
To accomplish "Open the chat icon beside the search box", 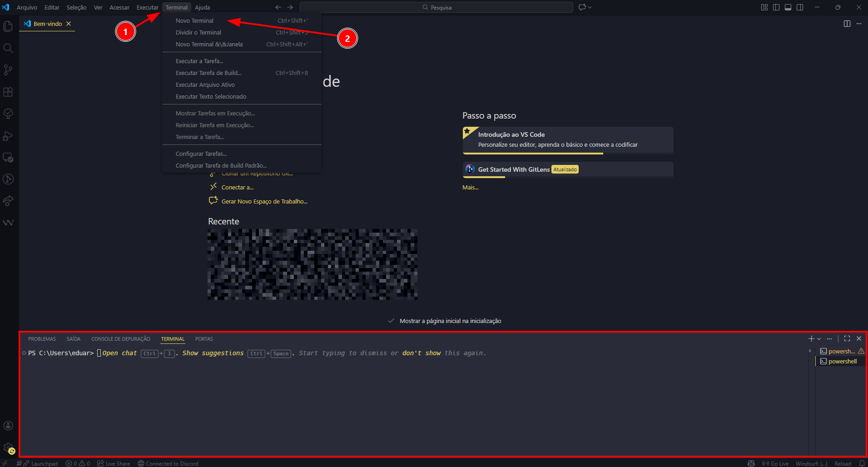I will click(582, 7).
